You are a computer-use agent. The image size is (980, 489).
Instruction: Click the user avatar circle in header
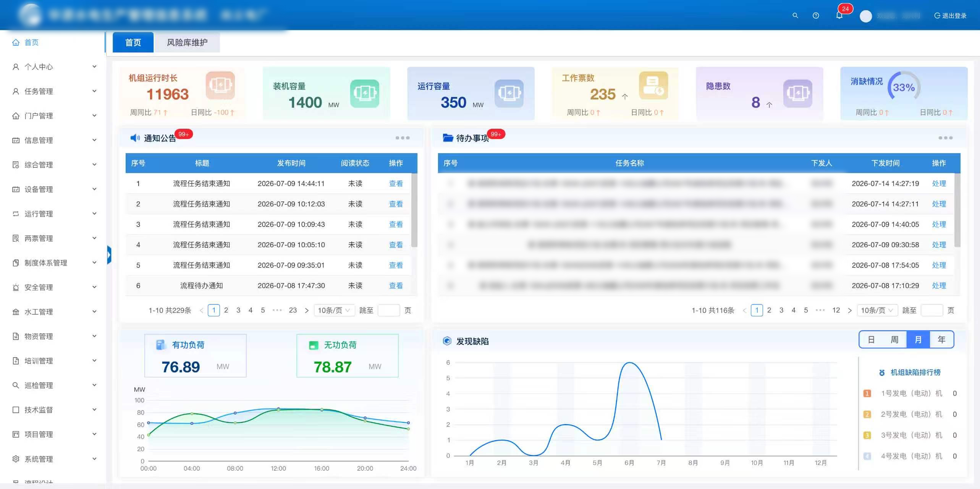pyautogui.click(x=866, y=16)
